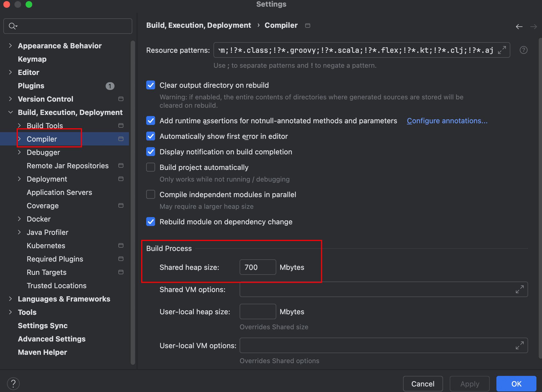Uncheck Clear output directory on rebuild
This screenshot has height=392, width=542.
click(x=151, y=85)
